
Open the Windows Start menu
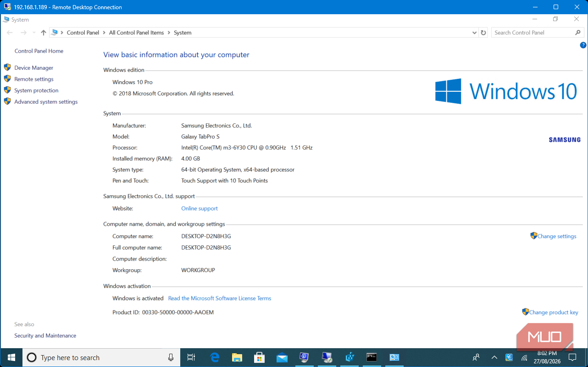pos(11,357)
